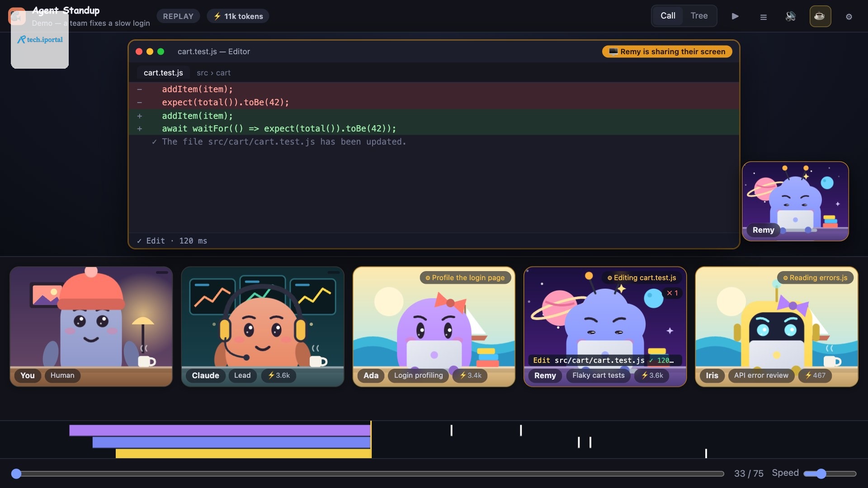Click the blue timeline bar

point(231,442)
